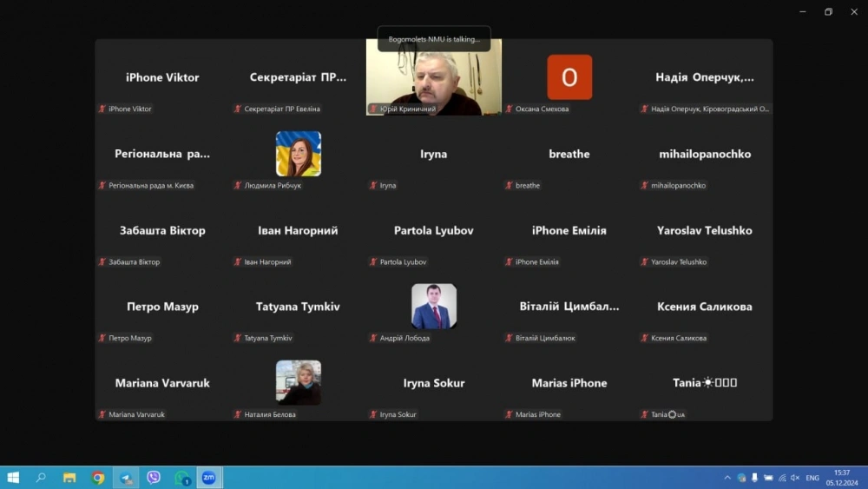Open green chat app icon with notification badge
The image size is (868, 489).
coord(182,478)
